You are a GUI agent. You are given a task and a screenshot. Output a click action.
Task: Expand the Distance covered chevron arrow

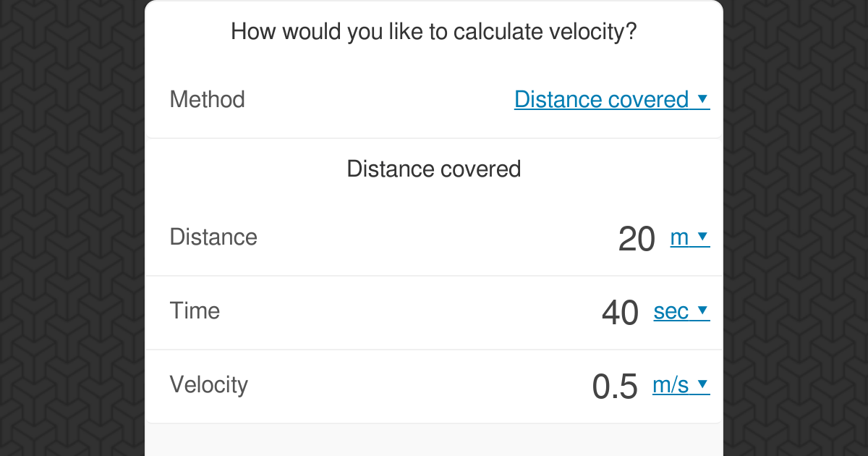tap(704, 99)
